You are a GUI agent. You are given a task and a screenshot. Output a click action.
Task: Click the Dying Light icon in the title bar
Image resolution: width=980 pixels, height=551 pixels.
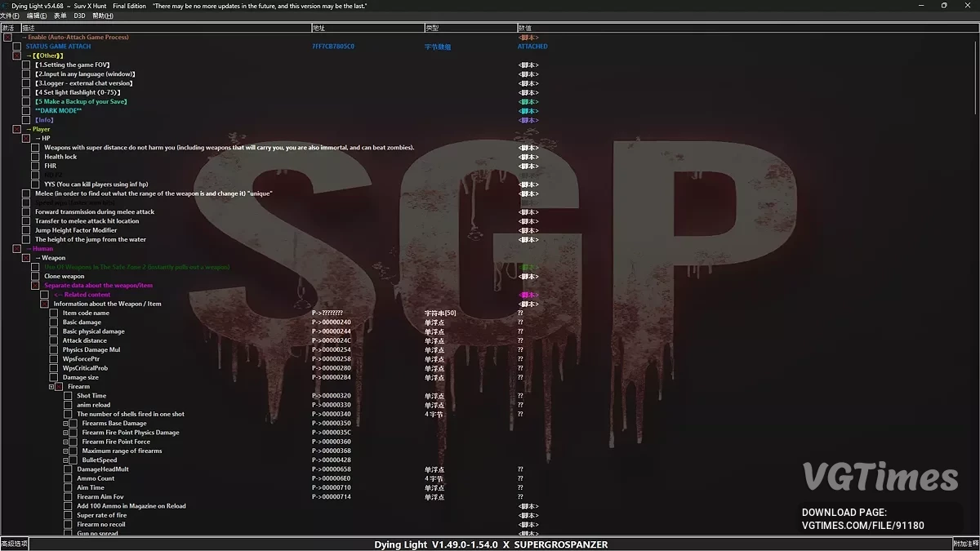tap(7, 5)
